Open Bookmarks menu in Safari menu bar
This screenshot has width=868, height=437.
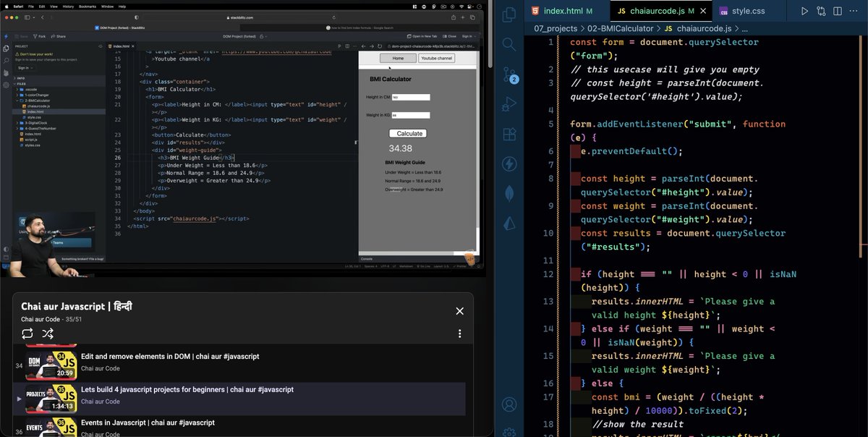tap(89, 6)
